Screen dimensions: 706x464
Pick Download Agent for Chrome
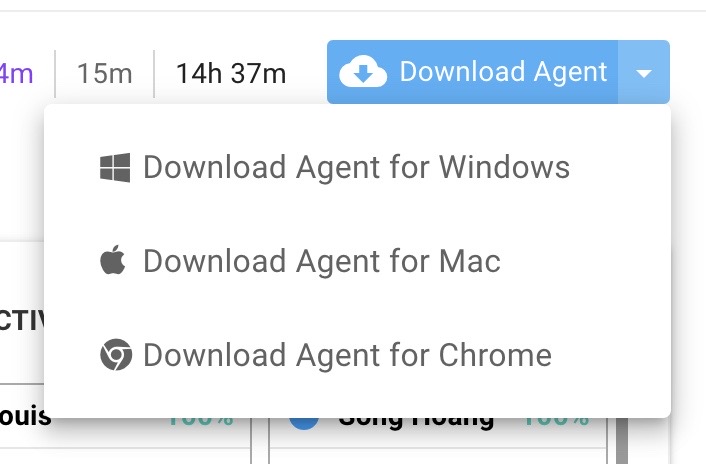click(x=357, y=355)
